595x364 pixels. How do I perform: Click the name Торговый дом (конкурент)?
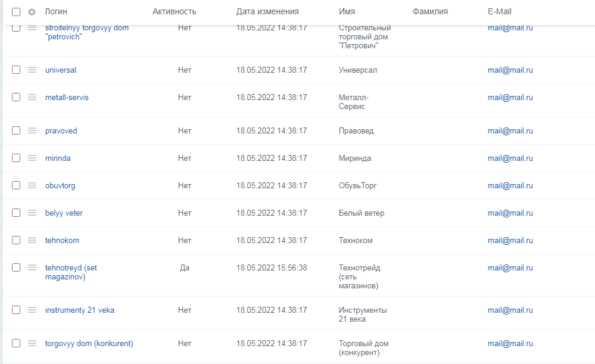363,348
